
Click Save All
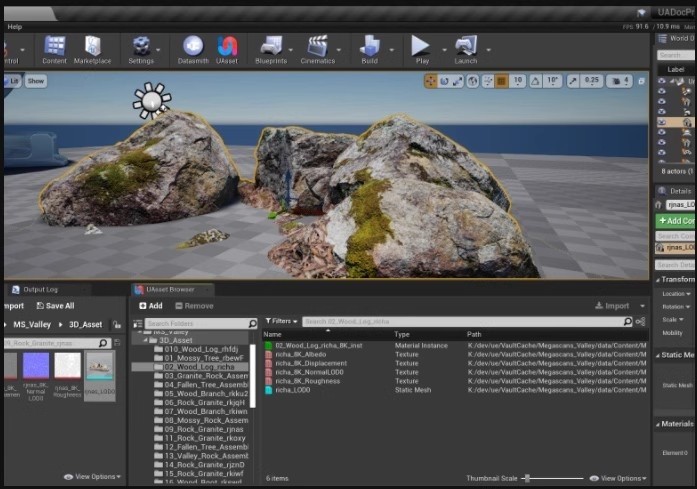click(55, 306)
